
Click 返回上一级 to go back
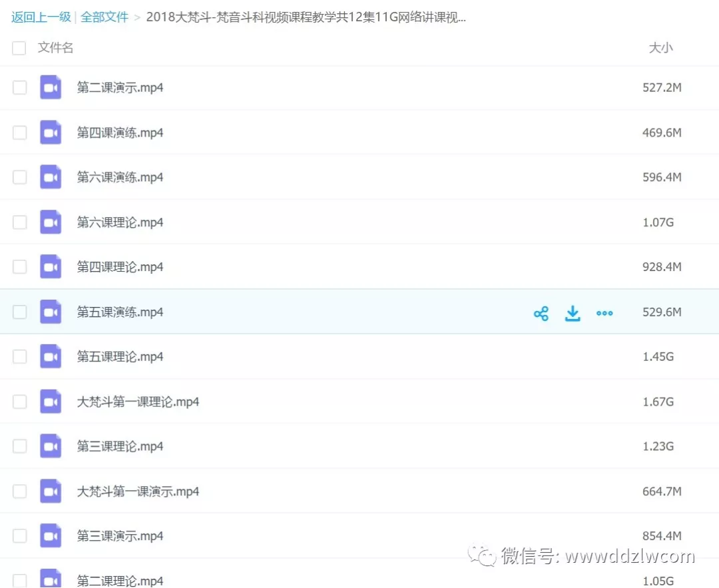[x=41, y=17]
